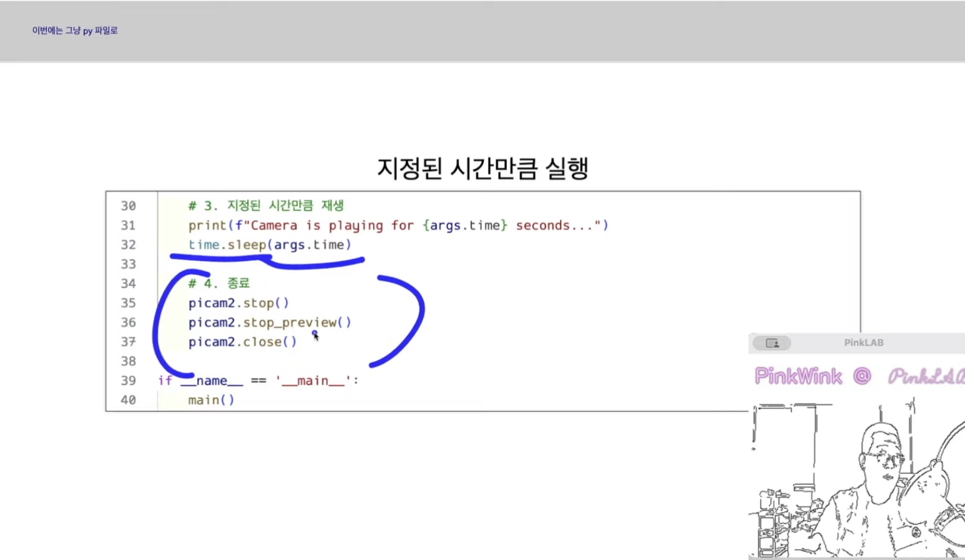The image size is (965, 560).
Task: Click the top-left Korean note about py file
Action: (x=75, y=30)
